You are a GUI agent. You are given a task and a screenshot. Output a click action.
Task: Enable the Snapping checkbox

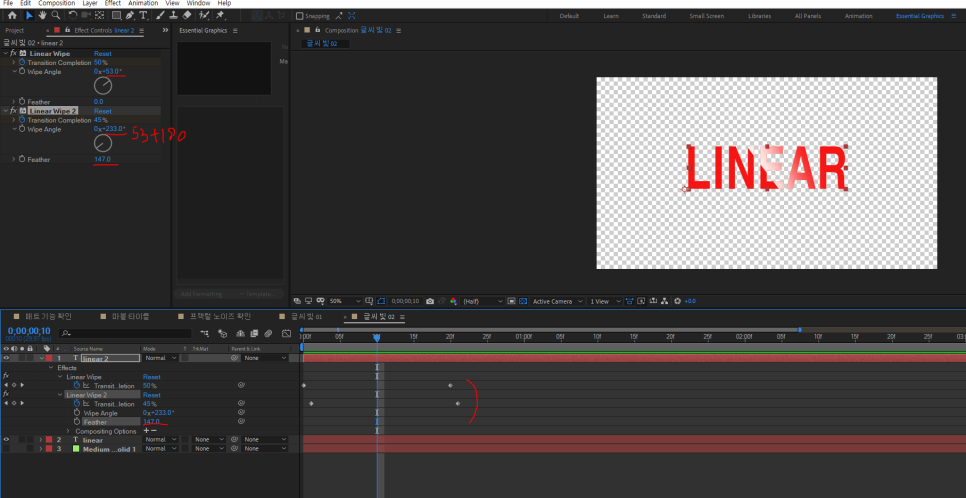point(299,16)
